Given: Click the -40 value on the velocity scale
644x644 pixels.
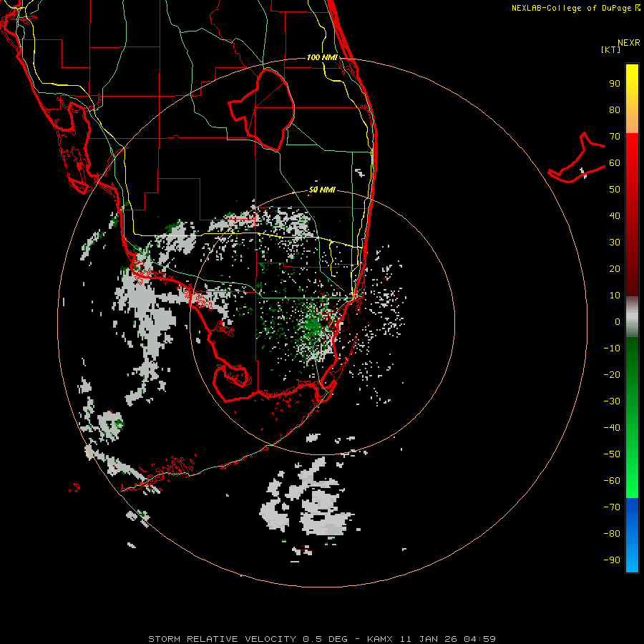Looking at the screenshot, I should pos(612,428).
